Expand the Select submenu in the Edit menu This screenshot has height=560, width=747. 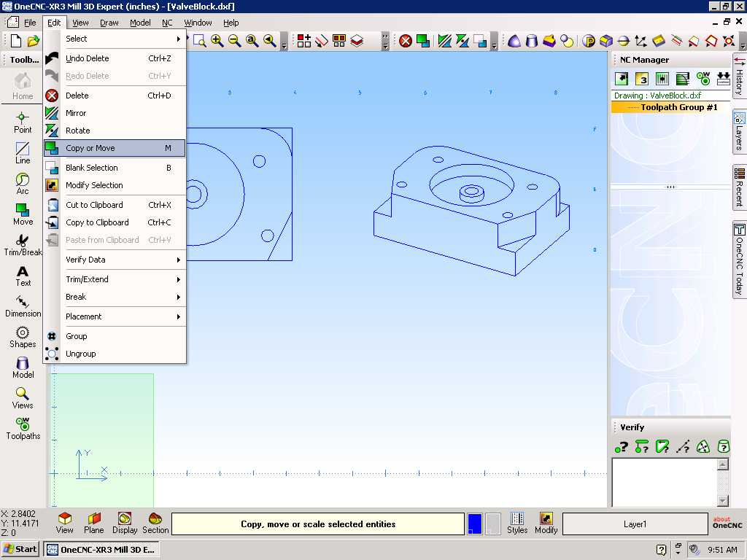pyautogui.click(x=115, y=39)
